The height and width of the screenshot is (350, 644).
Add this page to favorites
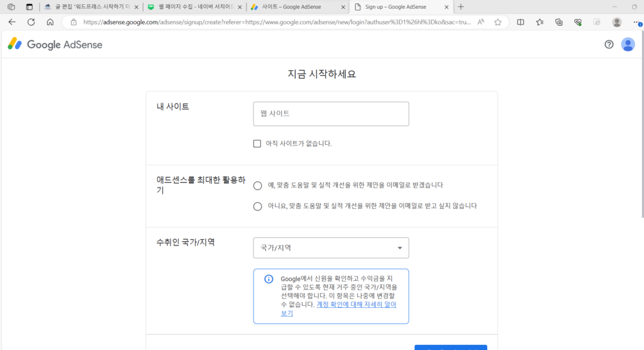pos(498,22)
